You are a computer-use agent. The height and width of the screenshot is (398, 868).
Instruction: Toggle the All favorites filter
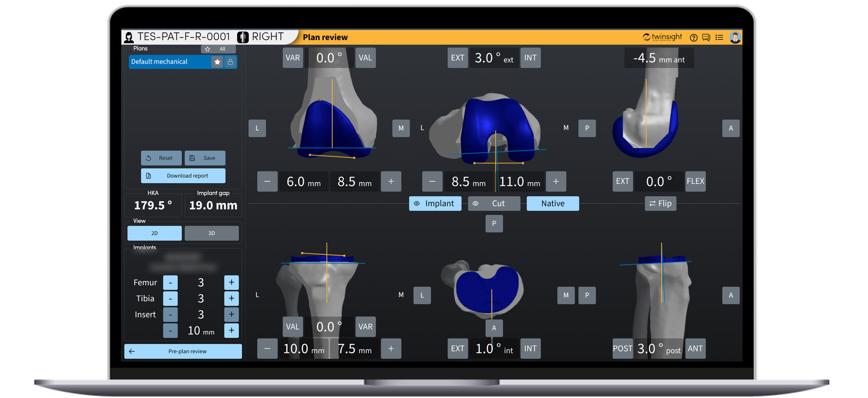tap(218, 49)
